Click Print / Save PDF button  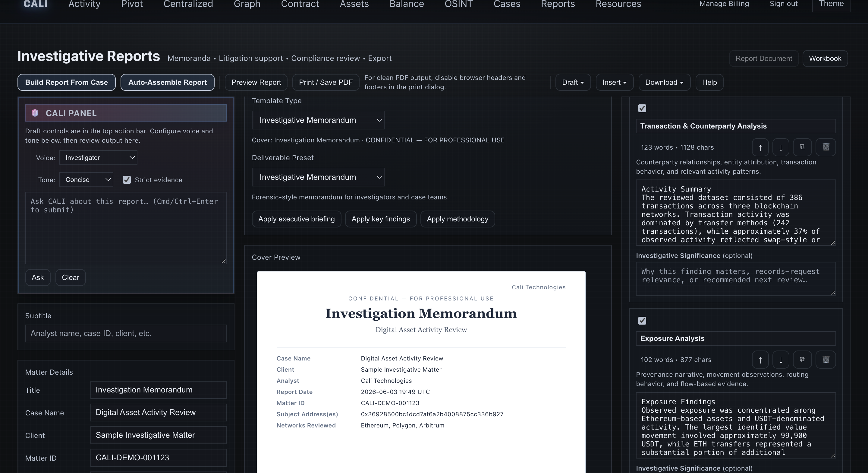point(326,82)
